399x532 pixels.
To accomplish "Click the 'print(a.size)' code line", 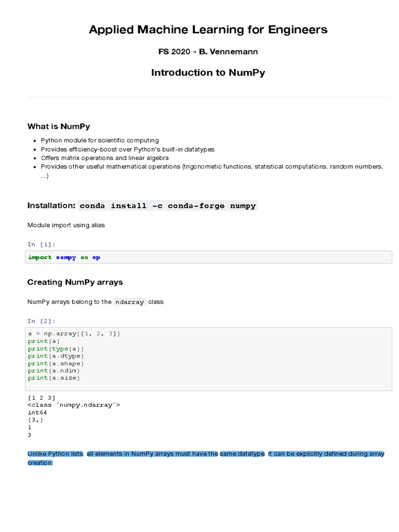I will coord(54,378).
